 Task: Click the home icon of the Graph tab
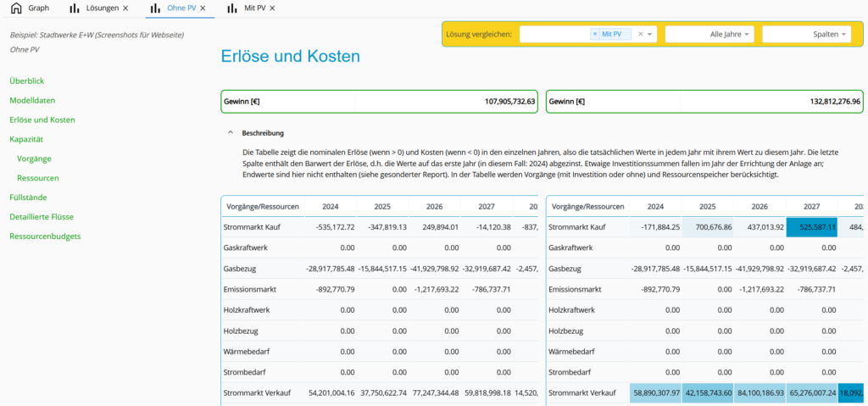[x=17, y=8]
